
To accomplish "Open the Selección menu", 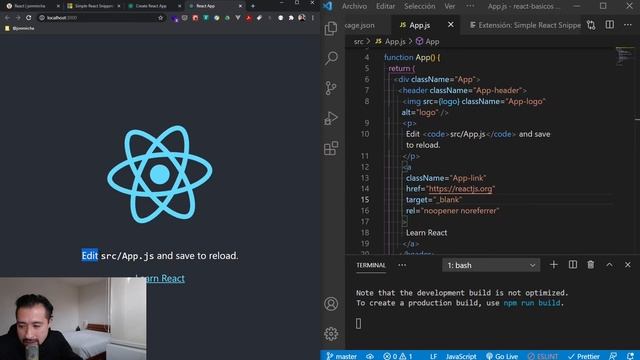I will tap(420, 6).
